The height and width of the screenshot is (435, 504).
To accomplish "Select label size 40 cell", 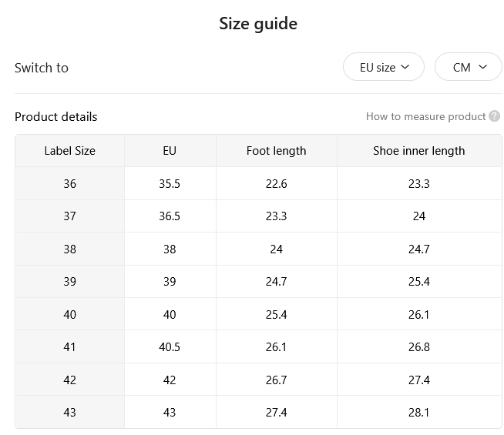I will [x=70, y=314].
